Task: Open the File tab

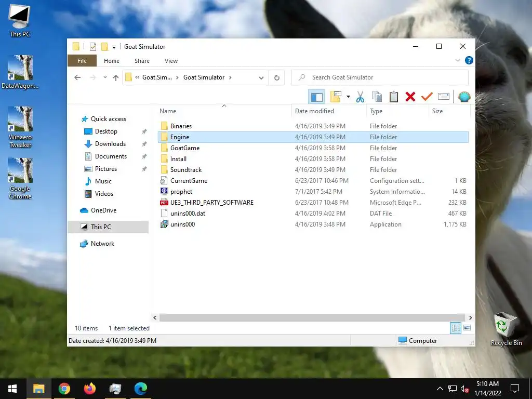Action: coord(82,61)
